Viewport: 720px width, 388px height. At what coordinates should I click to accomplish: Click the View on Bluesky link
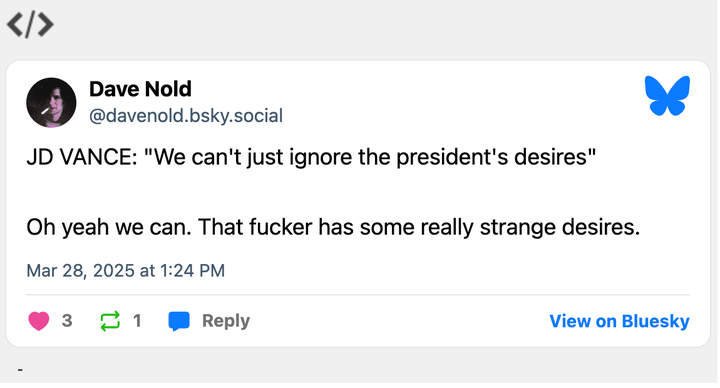[619, 321]
